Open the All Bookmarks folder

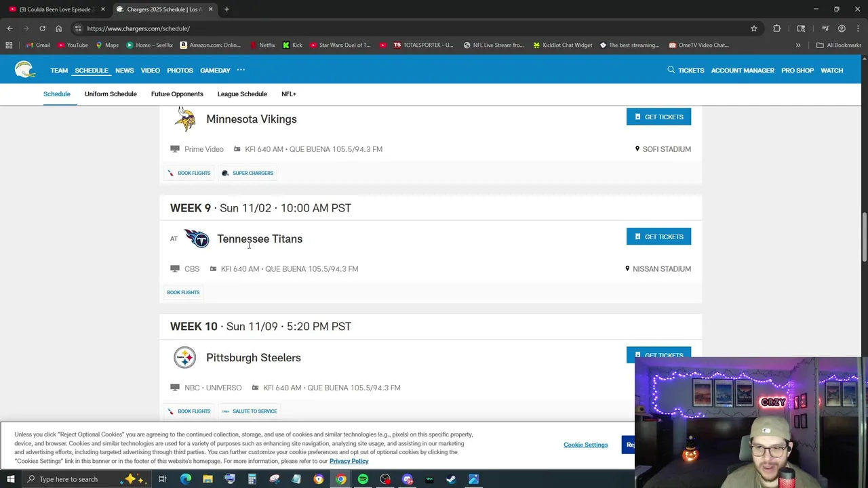tap(838, 45)
